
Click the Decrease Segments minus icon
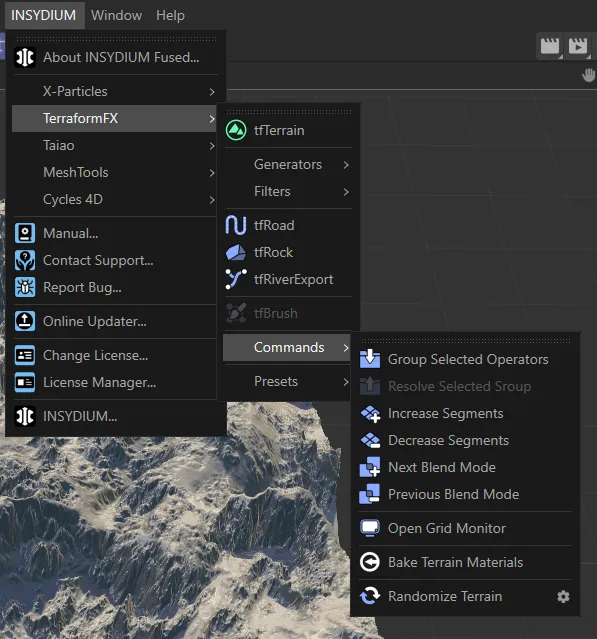pyautogui.click(x=370, y=441)
